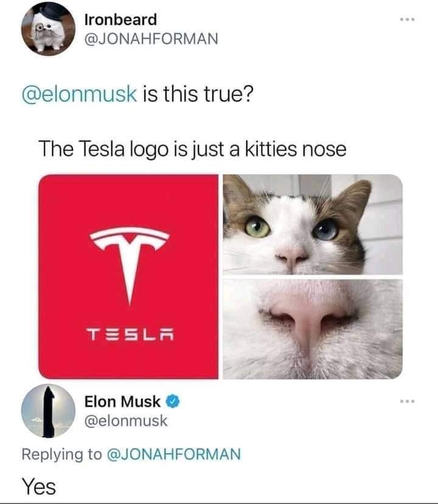Open the red Tesla logo image
This screenshot has height=504, width=438.
(x=128, y=277)
